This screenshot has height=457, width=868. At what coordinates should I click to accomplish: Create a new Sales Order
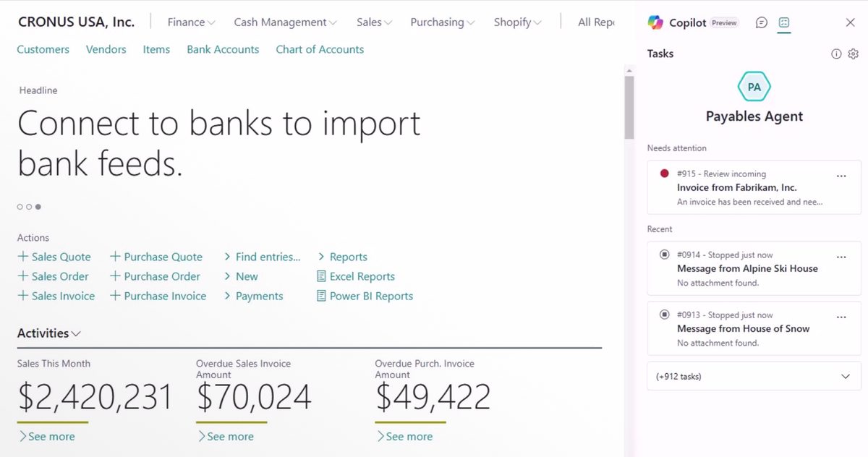click(x=54, y=276)
